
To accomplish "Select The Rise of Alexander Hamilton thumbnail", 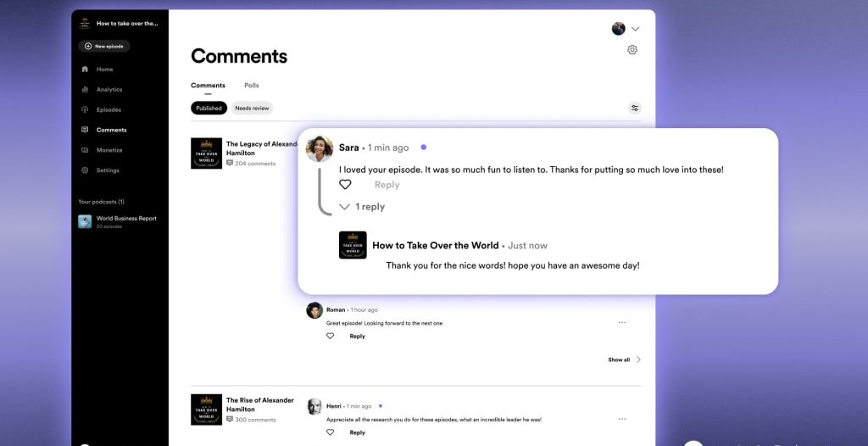I will (206, 410).
